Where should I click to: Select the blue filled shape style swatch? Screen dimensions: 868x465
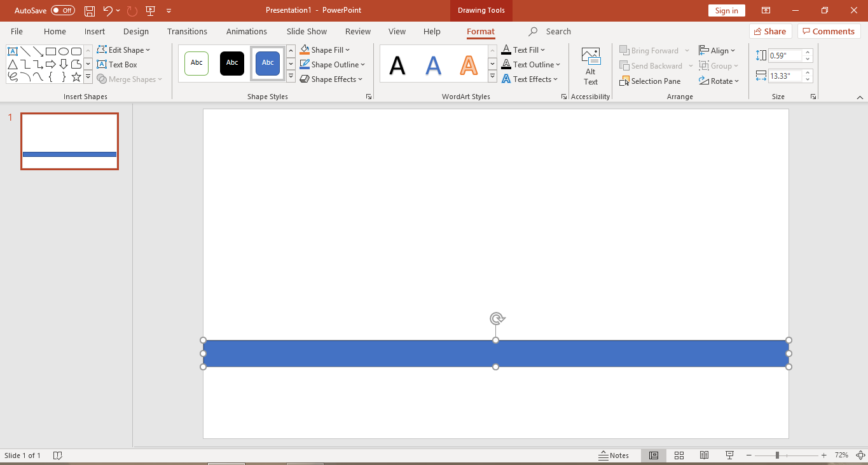coord(268,64)
